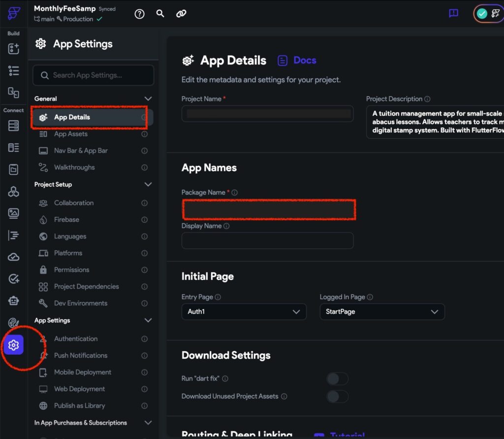Open the Widget Tree list icon
The height and width of the screenshot is (439, 504).
coord(13,71)
